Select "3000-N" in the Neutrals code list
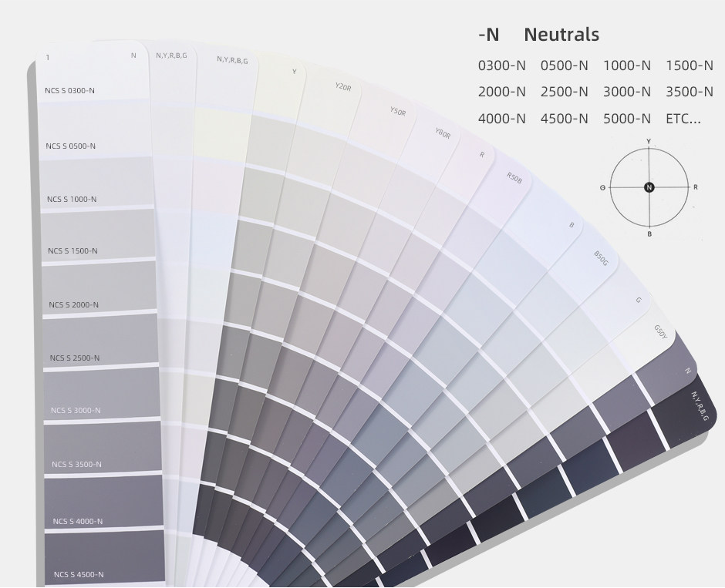Image resolution: width=725 pixels, height=588 pixels. [x=626, y=92]
